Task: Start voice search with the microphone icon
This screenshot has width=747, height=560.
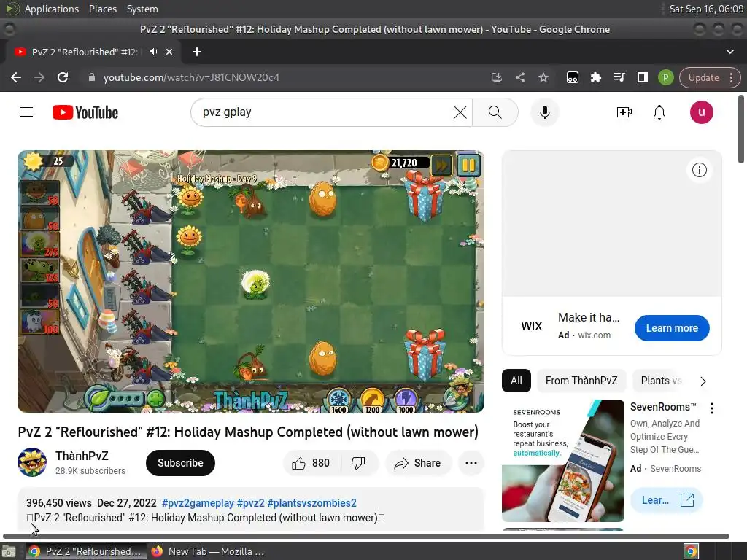Action: (544, 112)
